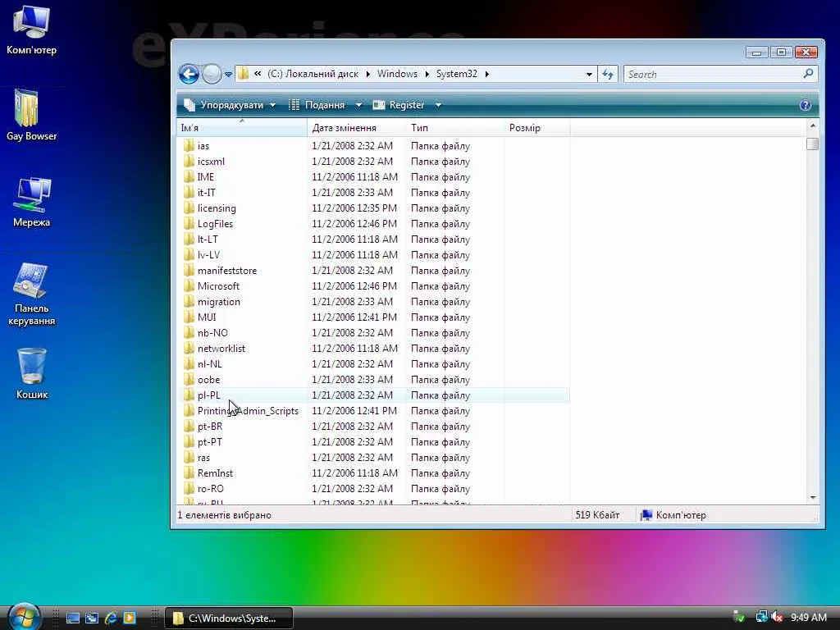
Task: Select the Printing_Admin_Scripts folder
Action: (x=248, y=411)
